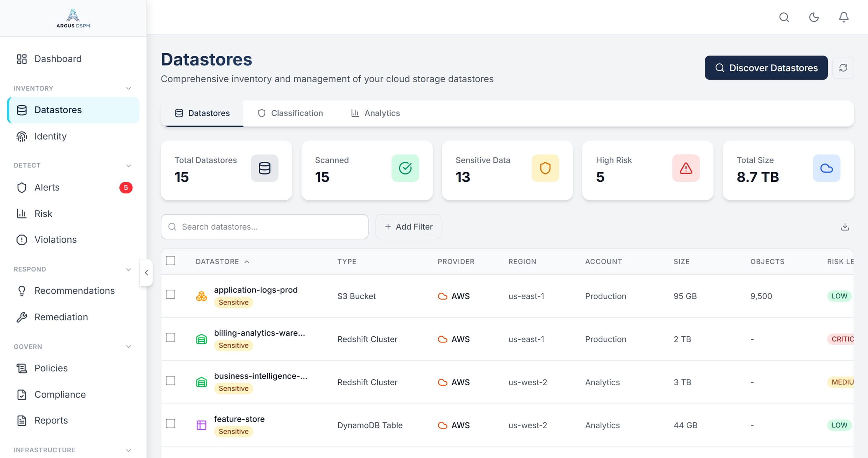Screen dimensions: 868x458
Task: Open the search icon in top bar
Action: click(784, 17)
